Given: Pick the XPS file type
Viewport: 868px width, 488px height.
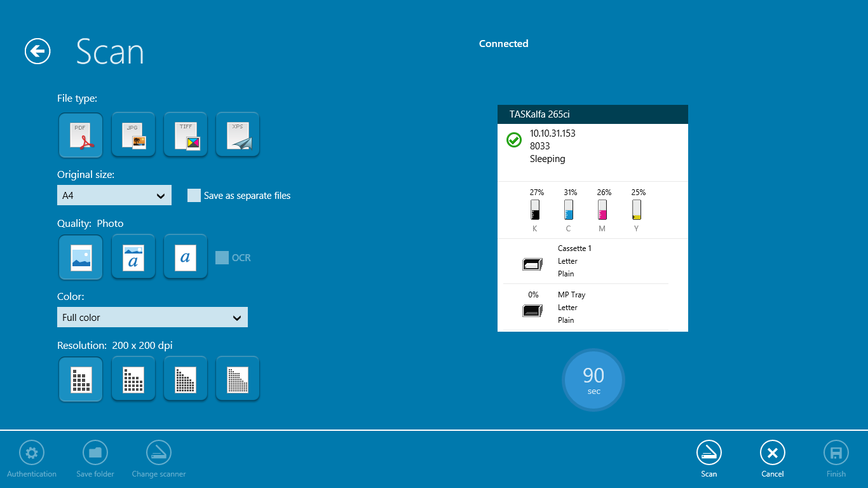Looking at the screenshot, I should coord(237,135).
